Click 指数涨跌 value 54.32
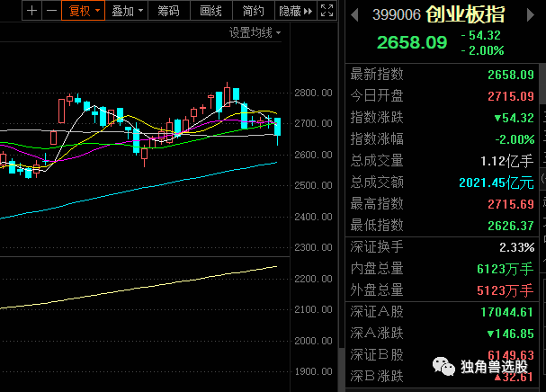546x392 pixels. click(514, 118)
